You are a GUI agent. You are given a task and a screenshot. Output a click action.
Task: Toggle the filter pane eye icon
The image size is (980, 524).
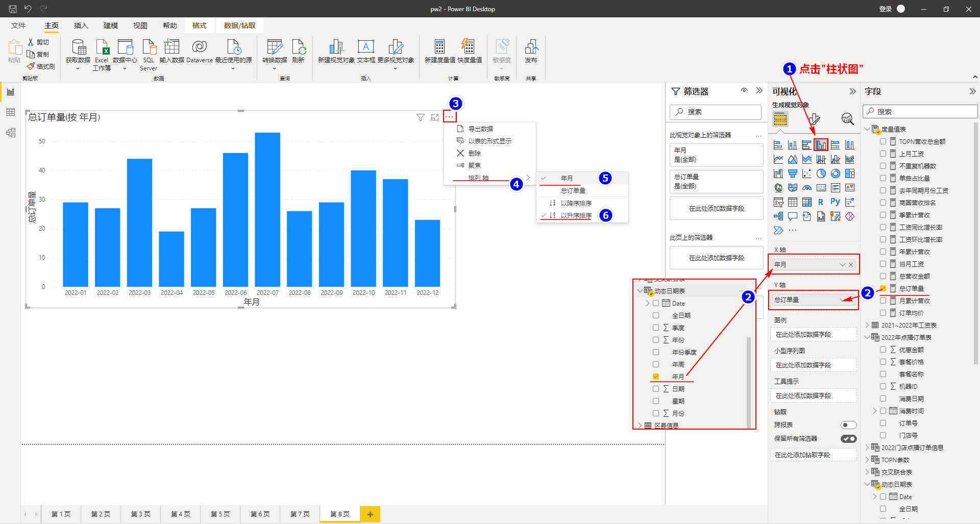(744, 90)
